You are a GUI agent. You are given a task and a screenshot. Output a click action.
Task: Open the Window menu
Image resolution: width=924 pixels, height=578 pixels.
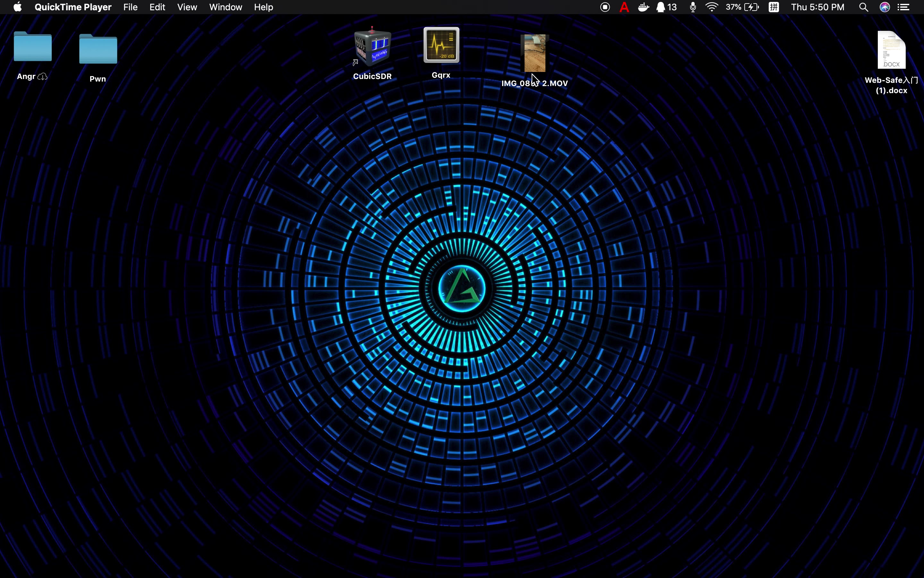226,7
